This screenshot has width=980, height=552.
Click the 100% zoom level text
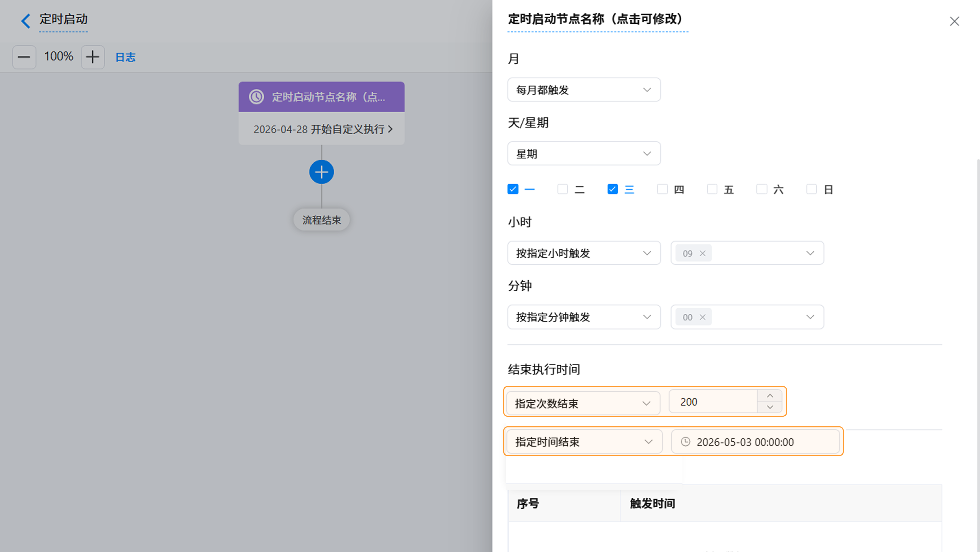tap(59, 56)
